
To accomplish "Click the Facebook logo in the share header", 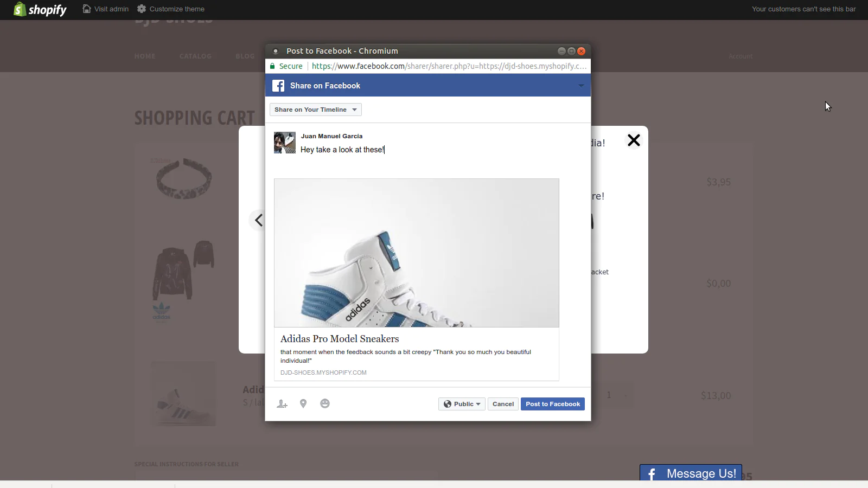I will click(278, 86).
